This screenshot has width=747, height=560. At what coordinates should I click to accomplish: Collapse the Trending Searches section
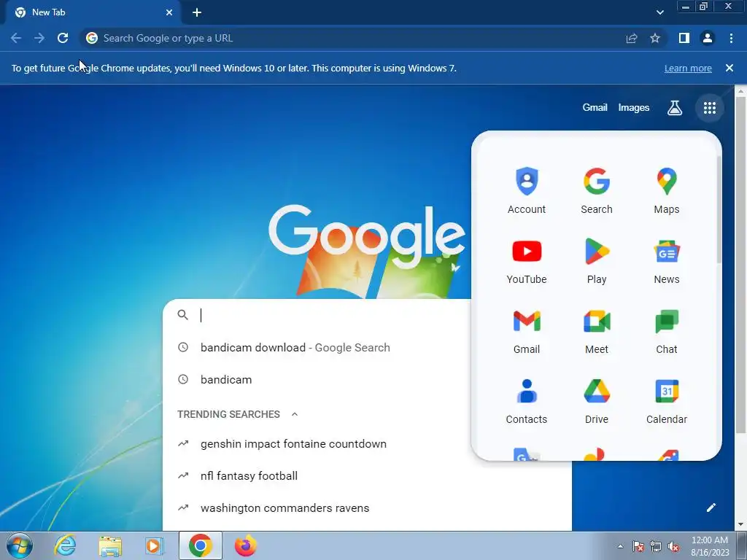click(x=295, y=414)
